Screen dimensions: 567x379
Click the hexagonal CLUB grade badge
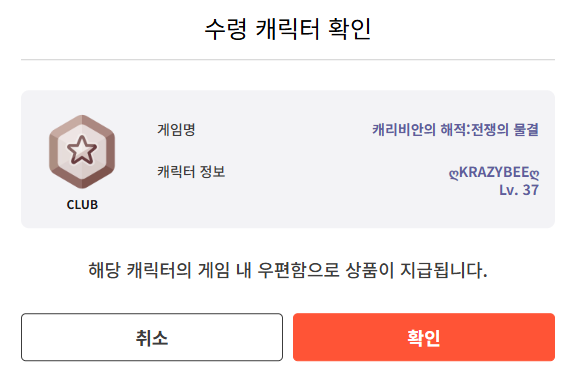click(82, 152)
